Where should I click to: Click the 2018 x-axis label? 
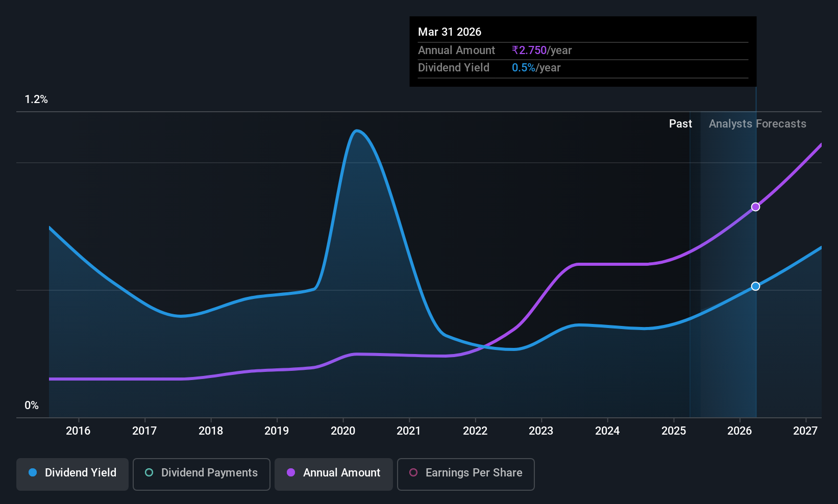coord(211,431)
